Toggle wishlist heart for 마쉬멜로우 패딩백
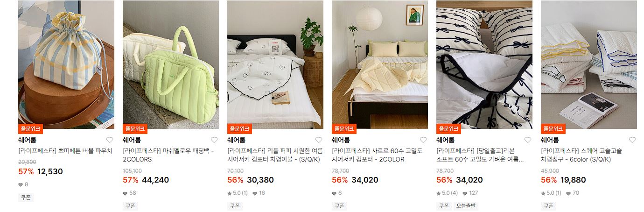Image resolution: width=644 pixels, height=212 pixels. tap(214, 140)
